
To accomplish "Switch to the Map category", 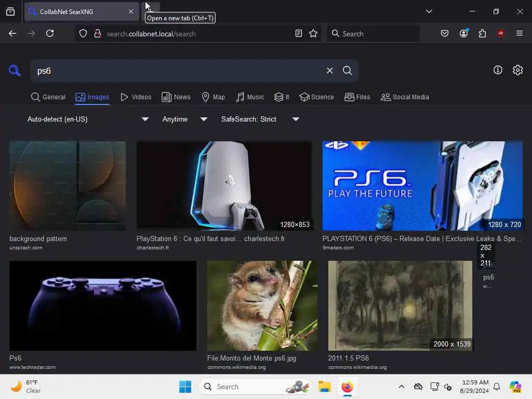I will (214, 97).
